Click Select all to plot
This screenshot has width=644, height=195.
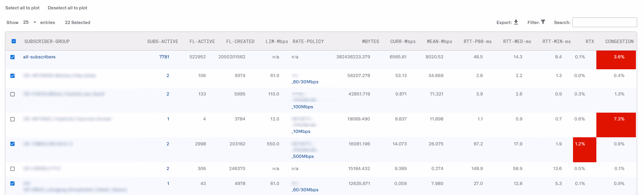pos(22,8)
